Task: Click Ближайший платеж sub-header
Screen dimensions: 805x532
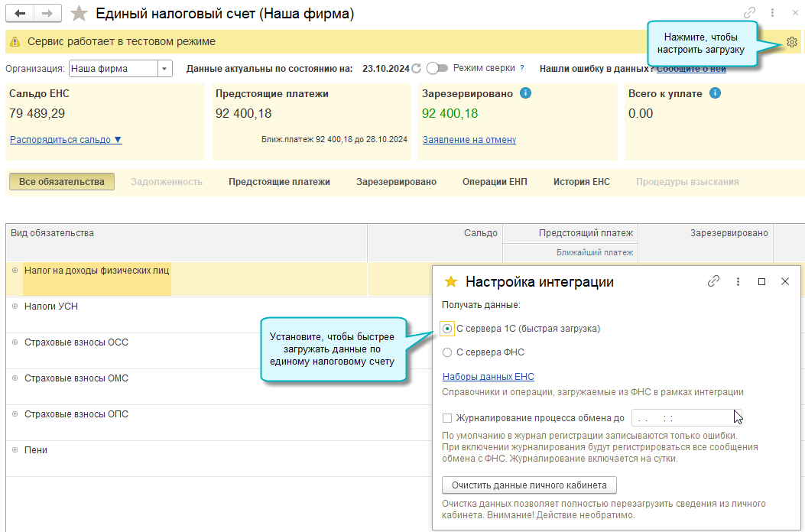Action: [570, 252]
